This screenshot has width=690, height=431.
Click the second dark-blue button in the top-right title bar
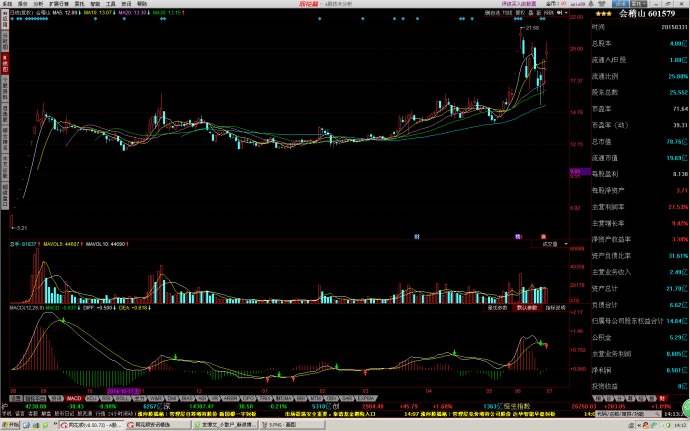click(639, 4)
